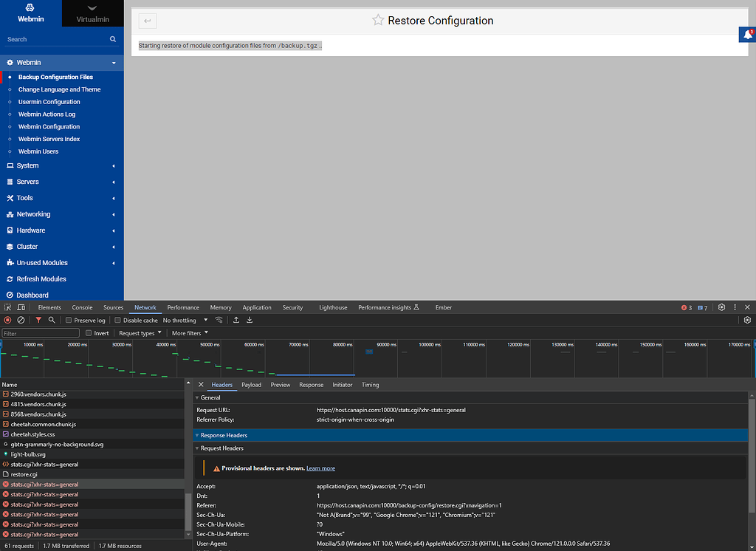Stop recording network log
The image size is (756, 551).
click(x=7, y=320)
